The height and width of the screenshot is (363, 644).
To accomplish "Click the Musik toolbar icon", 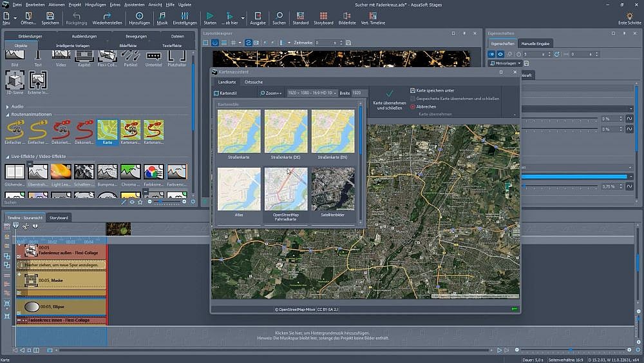I will (x=162, y=17).
